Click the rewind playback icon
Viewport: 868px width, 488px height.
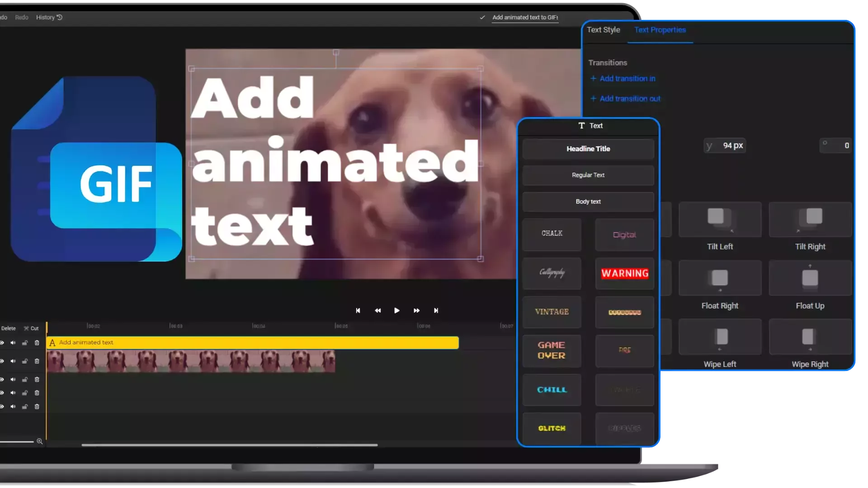pos(378,310)
